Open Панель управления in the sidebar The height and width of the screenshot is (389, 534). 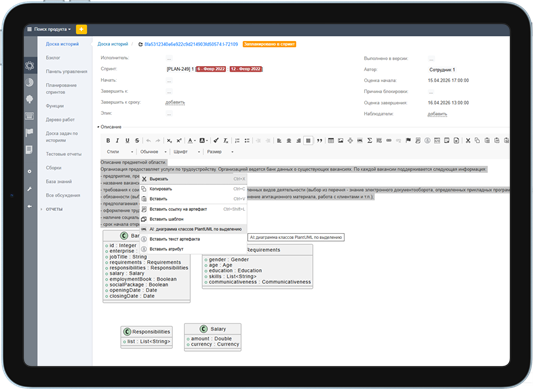pyautogui.click(x=66, y=72)
